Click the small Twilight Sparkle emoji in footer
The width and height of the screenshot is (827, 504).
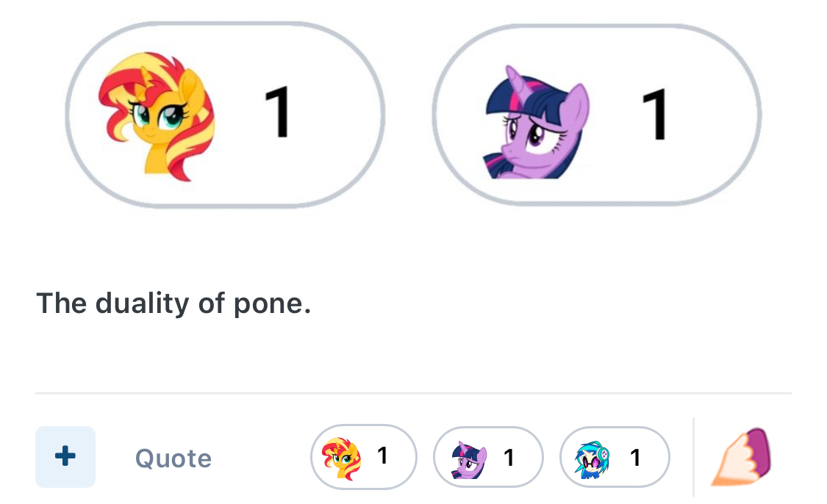[469, 459]
